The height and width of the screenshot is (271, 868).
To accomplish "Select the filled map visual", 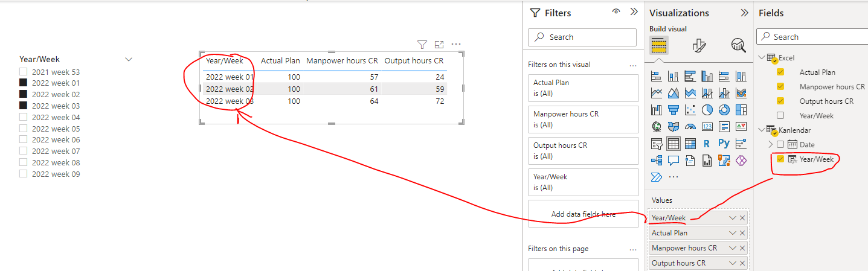I will (x=673, y=127).
